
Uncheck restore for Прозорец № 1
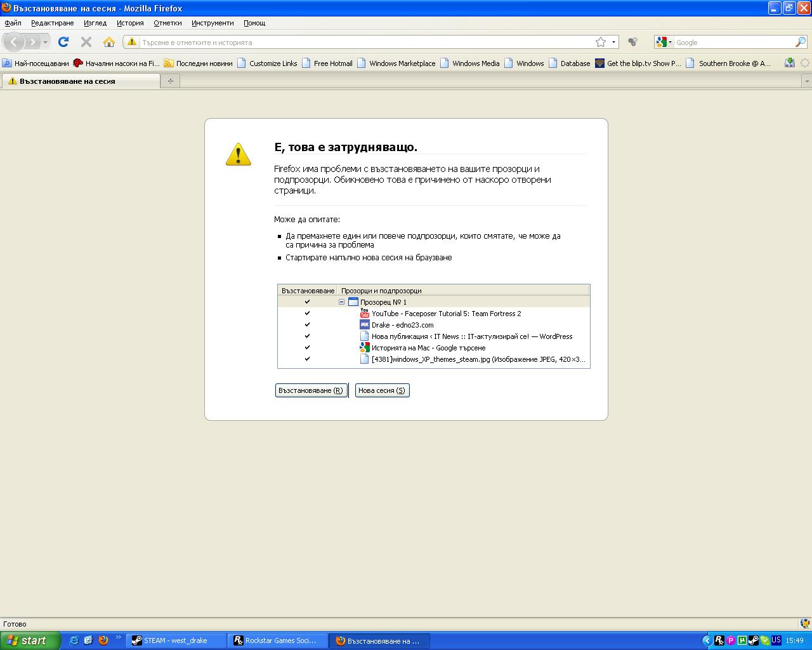tap(307, 302)
